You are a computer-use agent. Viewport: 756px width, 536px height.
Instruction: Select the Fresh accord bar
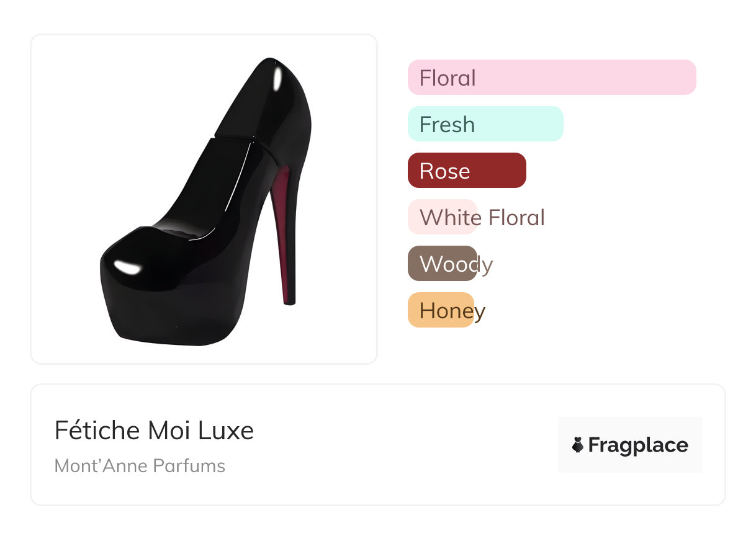click(x=485, y=124)
